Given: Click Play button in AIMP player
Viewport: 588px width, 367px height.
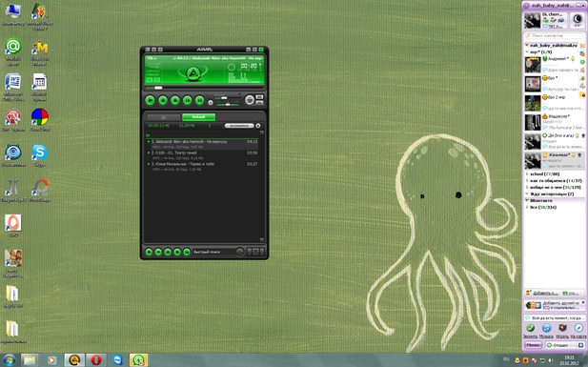Looking at the screenshot, I should click(150, 100).
